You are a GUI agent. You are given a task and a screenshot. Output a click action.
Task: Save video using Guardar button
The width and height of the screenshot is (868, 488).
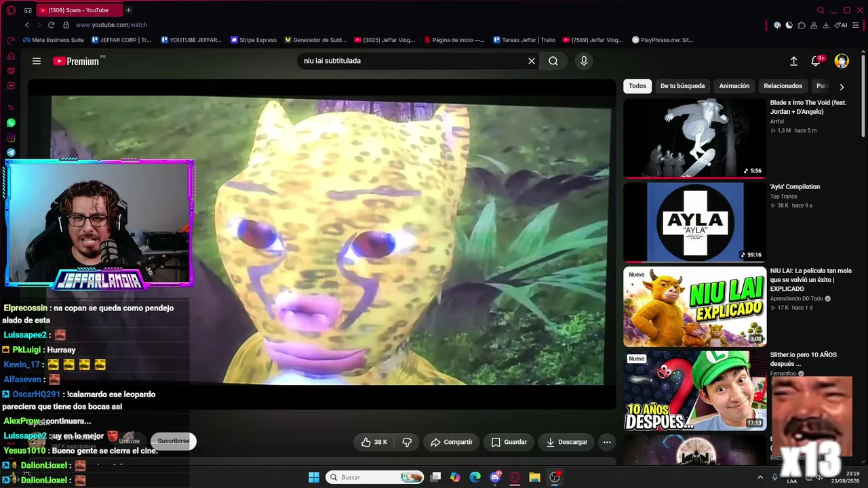[x=509, y=442]
